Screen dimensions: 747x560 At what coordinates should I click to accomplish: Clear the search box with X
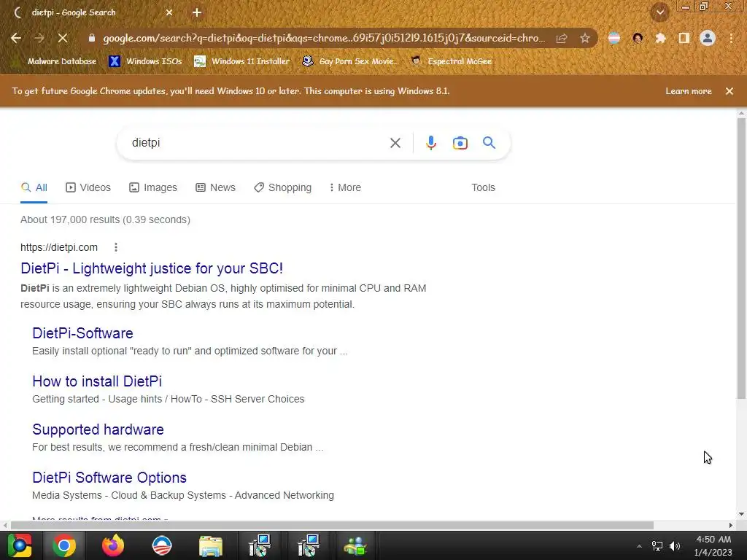[x=395, y=143]
